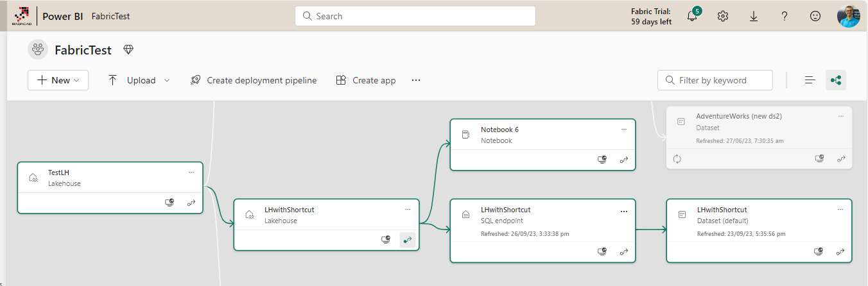Click the download icon in header
Screen dimensions: 868x286
754,16
